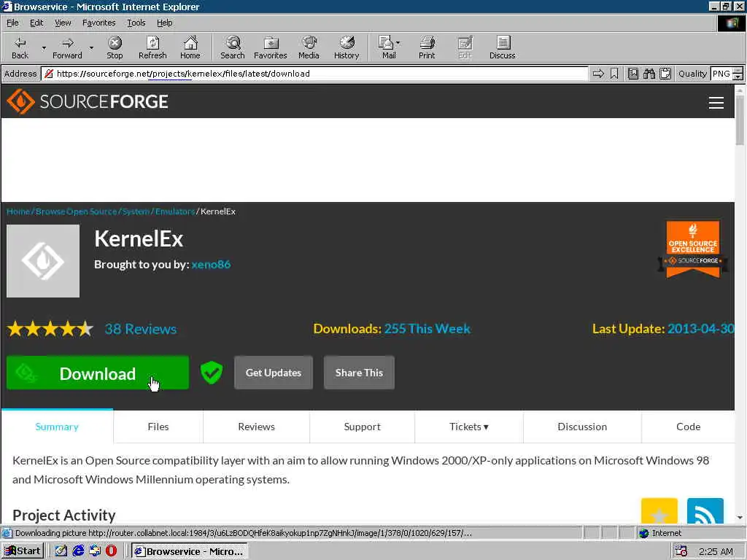Open the 38 Reviews link

[x=141, y=329]
